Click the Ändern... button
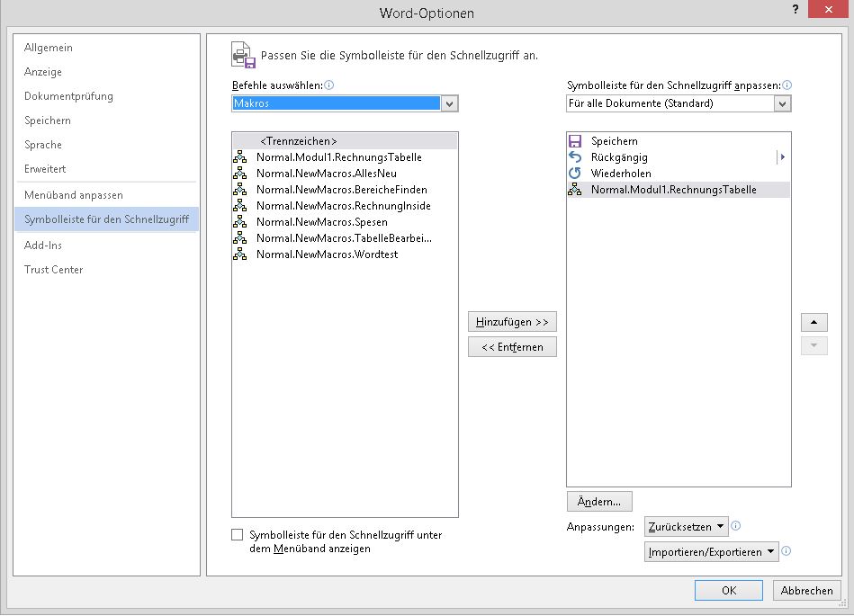The height and width of the screenshot is (616, 854). tap(599, 502)
